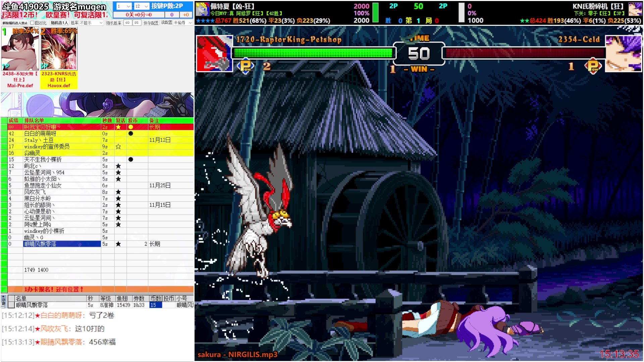Screen dimensions: 644x362
Task: Select the 1P Mai-Pre.def character thumbnail
Action: (x=20, y=49)
